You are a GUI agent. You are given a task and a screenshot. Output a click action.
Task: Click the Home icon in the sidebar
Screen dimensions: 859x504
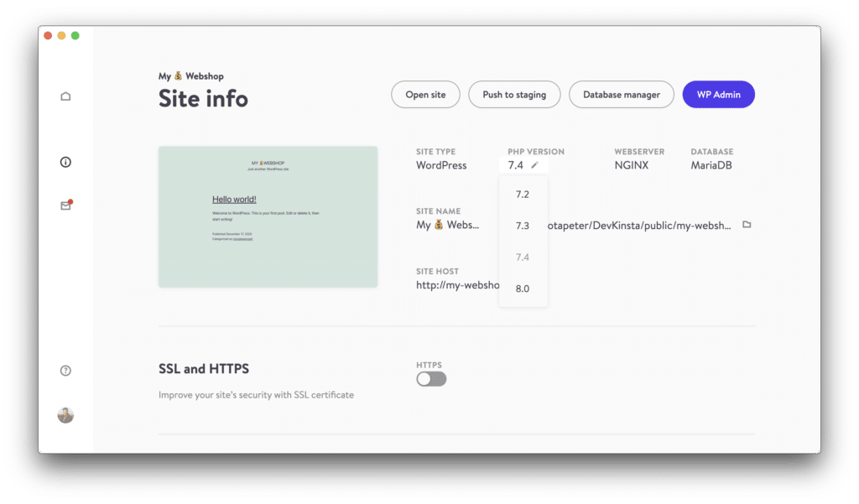tap(65, 96)
